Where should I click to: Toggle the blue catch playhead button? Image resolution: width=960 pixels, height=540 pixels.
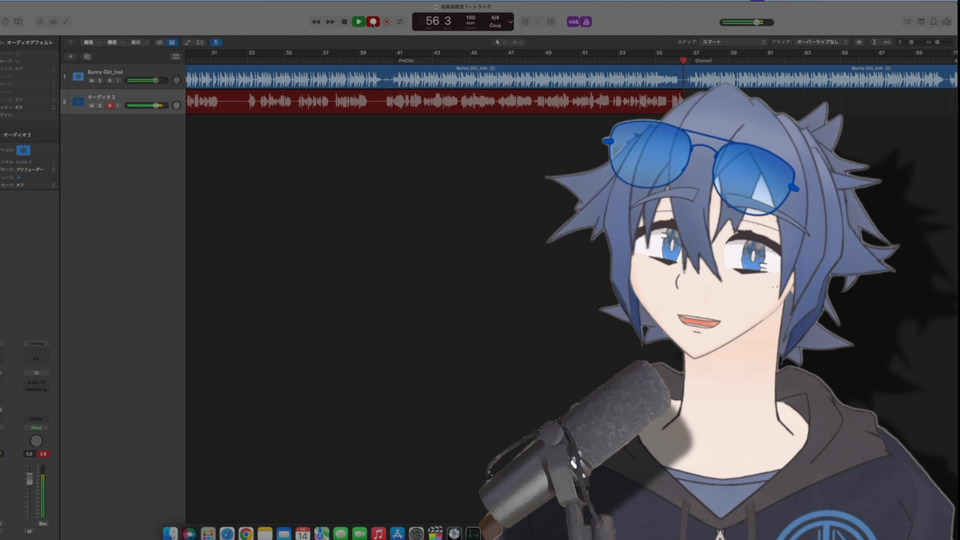click(x=216, y=42)
